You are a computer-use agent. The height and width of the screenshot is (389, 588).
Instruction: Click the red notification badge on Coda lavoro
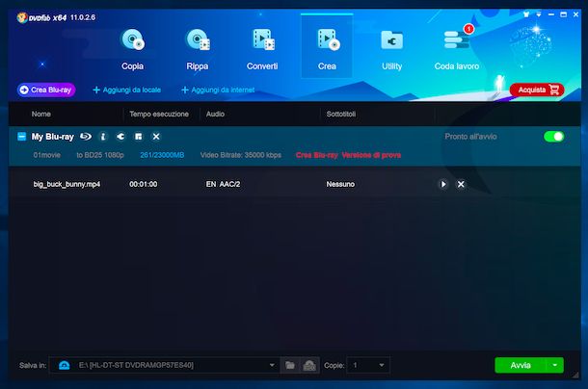(x=468, y=29)
